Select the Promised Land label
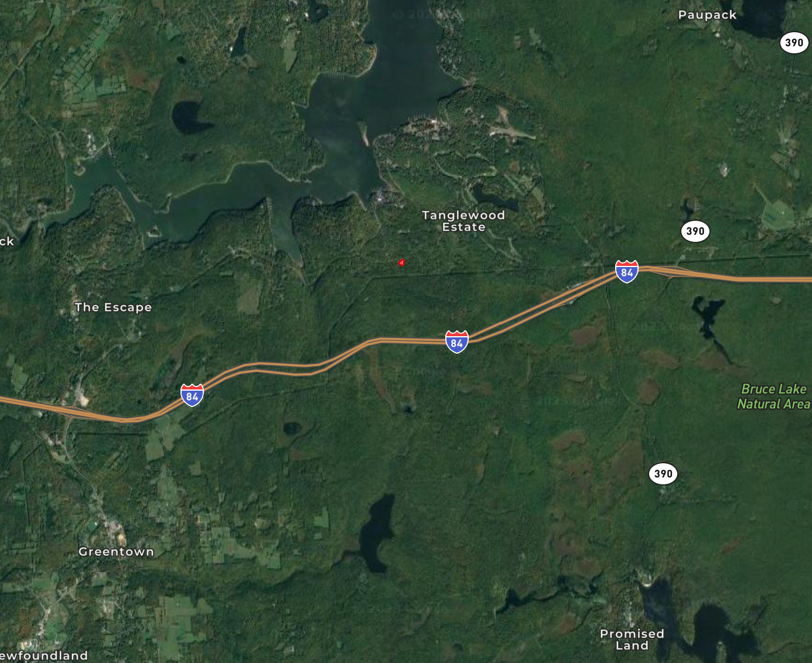812x663 pixels. (632, 640)
